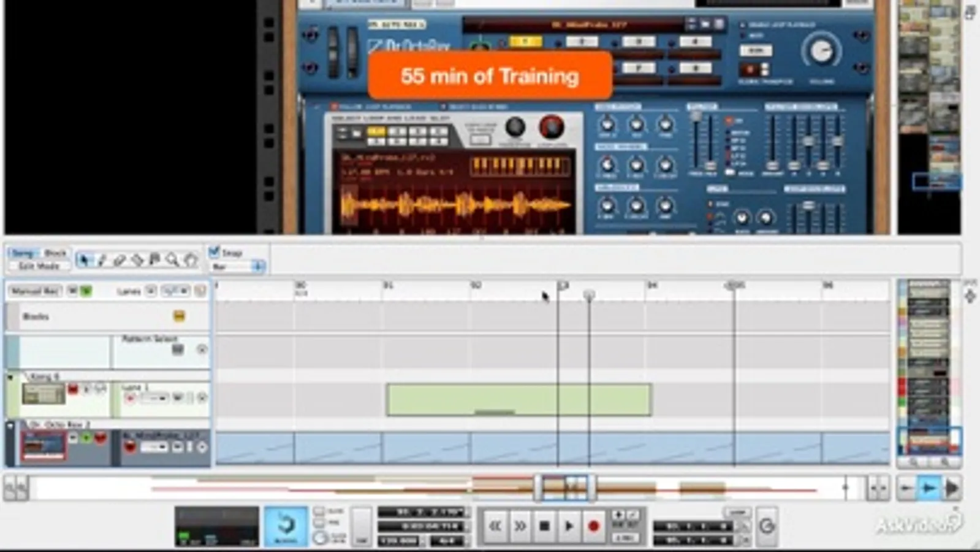Switch to Song view tab
This screenshot has height=552, width=980.
click(23, 253)
